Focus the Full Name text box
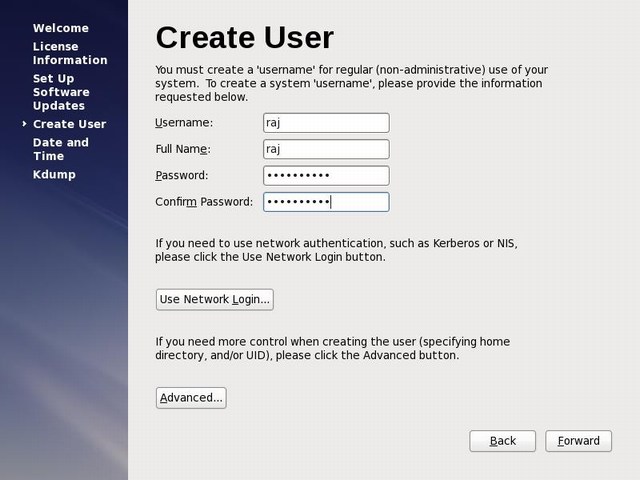 point(326,149)
